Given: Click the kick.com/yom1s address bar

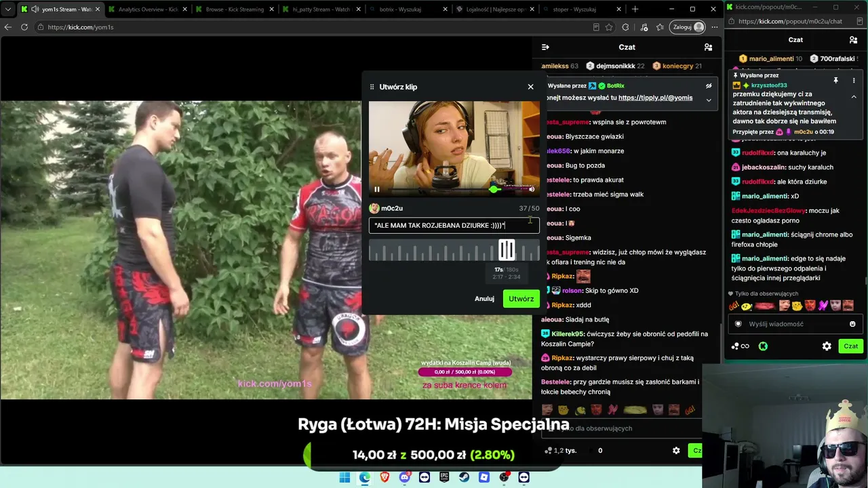Looking at the screenshot, I should 312,27.
